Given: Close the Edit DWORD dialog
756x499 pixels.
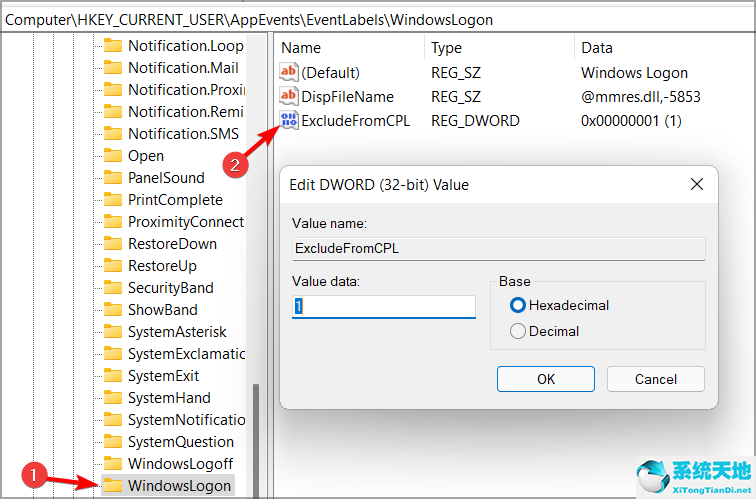Looking at the screenshot, I should [696, 184].
